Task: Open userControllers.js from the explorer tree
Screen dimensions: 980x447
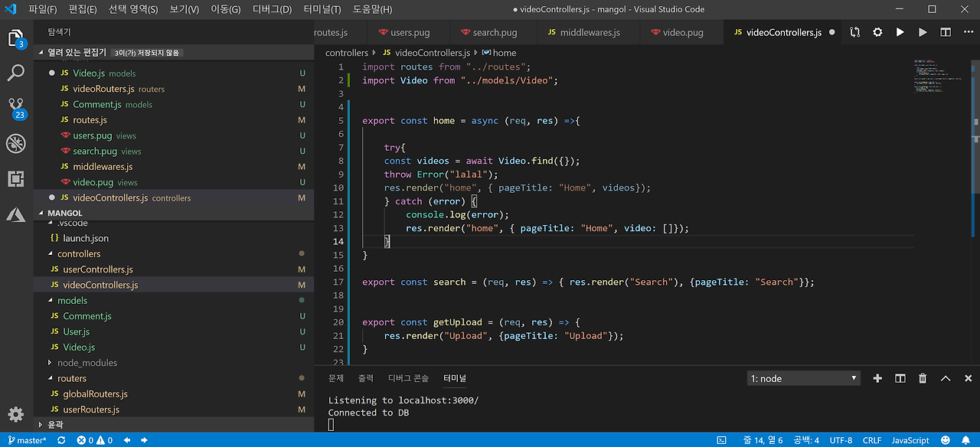Action: [x=98, y=269]
